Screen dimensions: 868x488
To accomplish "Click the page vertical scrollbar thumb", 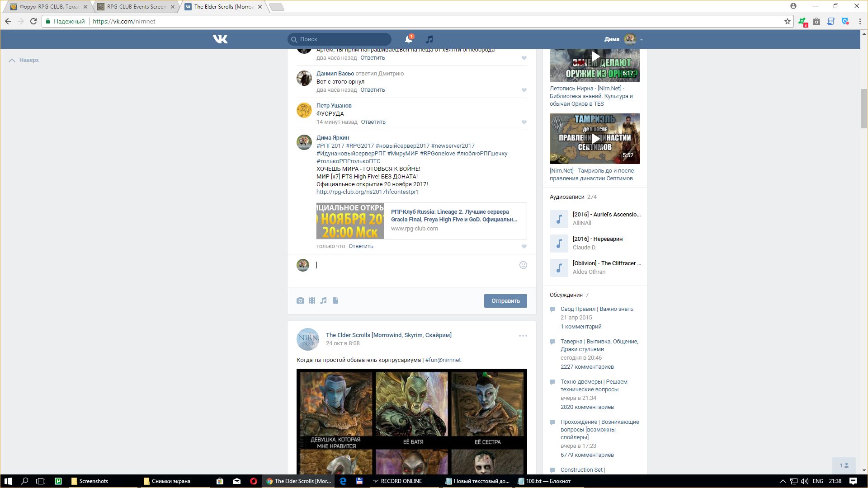I will [x=864, y=108].
